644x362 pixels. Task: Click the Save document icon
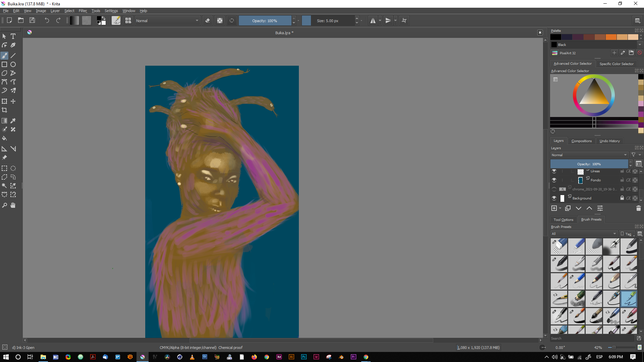pyautogui.click(x=32, y=20)
